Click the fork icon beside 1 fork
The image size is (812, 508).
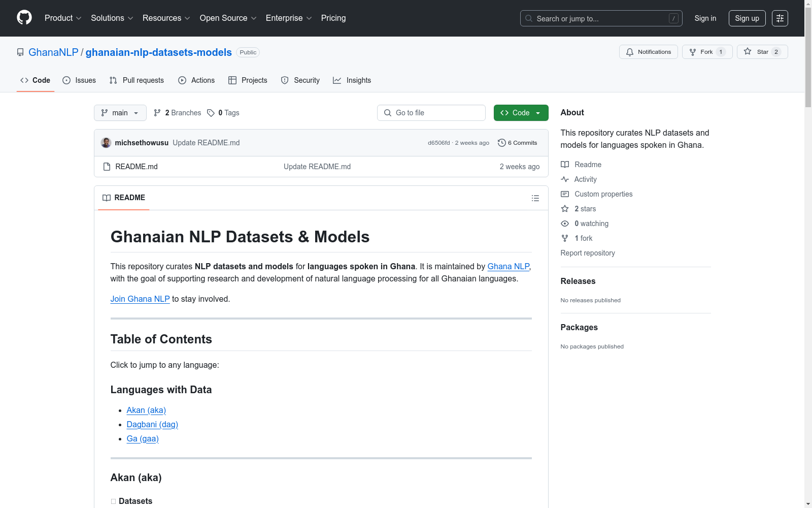(565, 238)
